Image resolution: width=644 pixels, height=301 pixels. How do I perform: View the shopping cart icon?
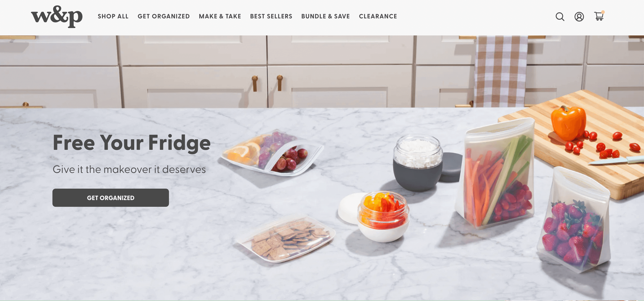coord(599,16)
